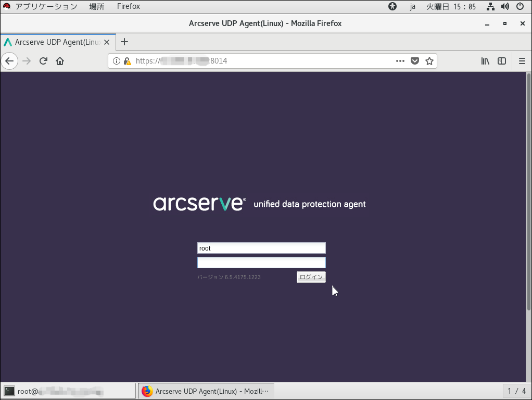Click the page vertical scrollbar

(528, 192)
